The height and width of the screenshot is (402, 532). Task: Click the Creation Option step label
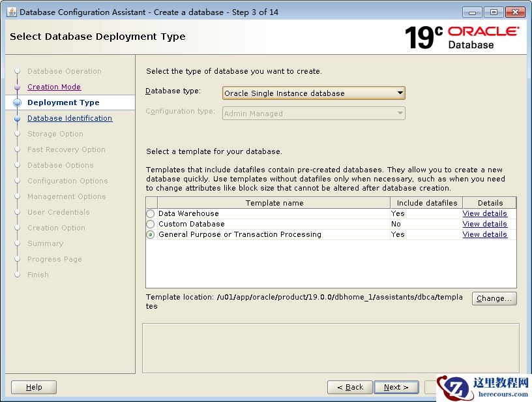pyautogui.click(x=56, y=228)
